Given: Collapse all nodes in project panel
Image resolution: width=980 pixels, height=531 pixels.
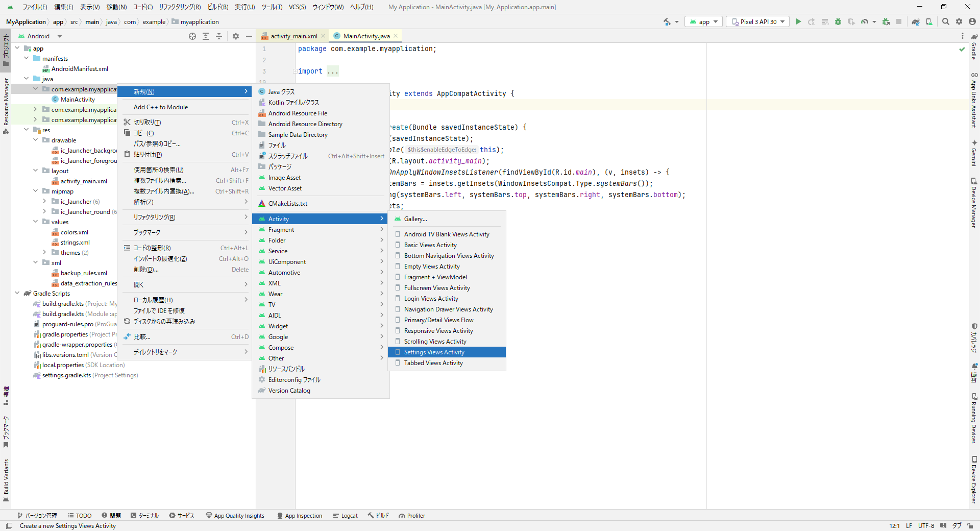Looking at the screenshot, I should coord(219,36).
